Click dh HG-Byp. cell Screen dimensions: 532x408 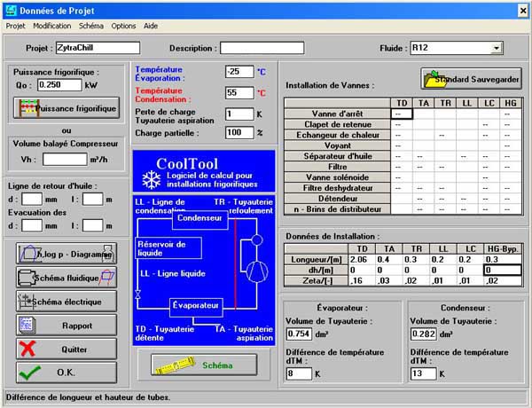[503, 270]
